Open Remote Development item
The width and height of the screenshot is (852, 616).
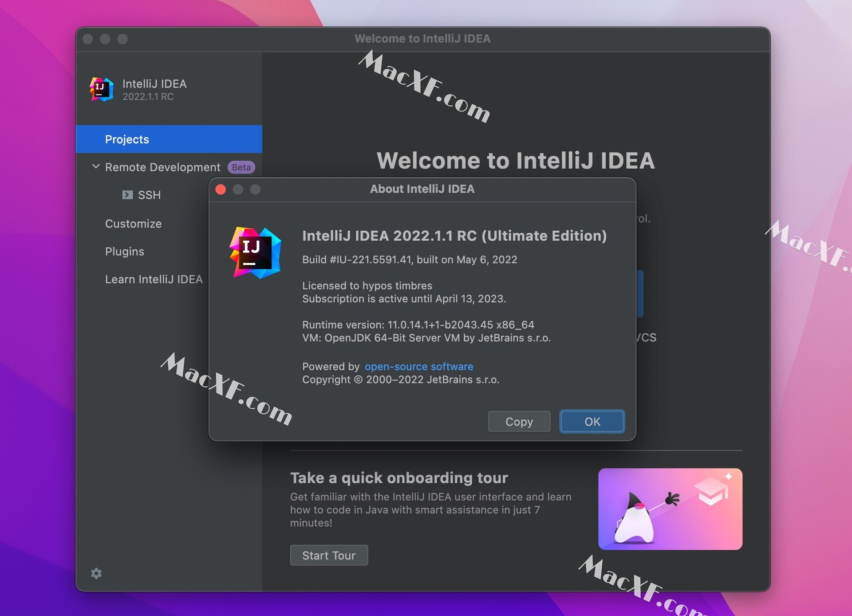(162, 167)
